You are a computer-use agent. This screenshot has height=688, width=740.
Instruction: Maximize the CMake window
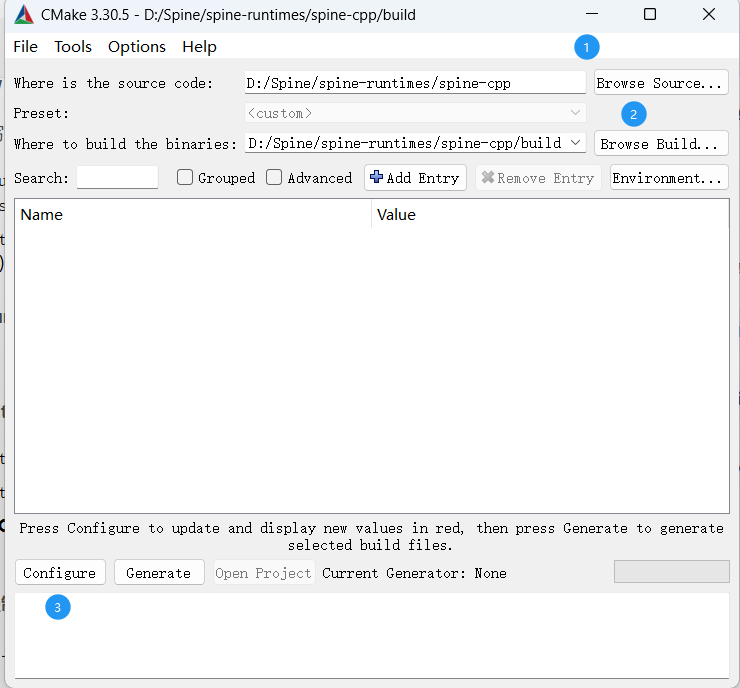click(650, 14)
